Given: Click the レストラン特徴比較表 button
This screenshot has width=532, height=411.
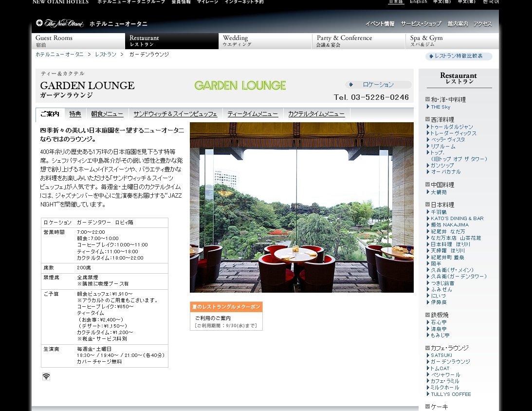Looking at the screenshot, I should pyautogui.click(x=459, y=56).
